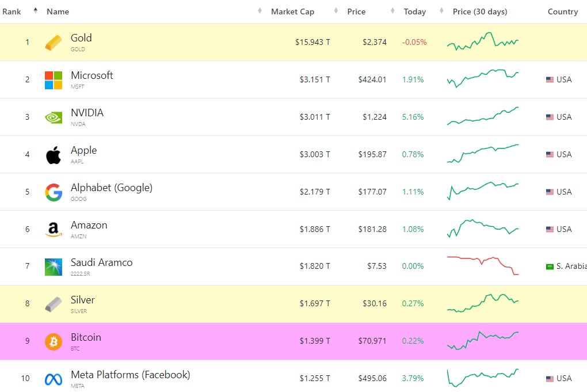Click the Market Cap column header
The image size is (587, 392).
pyautogui.click(x=292, y=12)
